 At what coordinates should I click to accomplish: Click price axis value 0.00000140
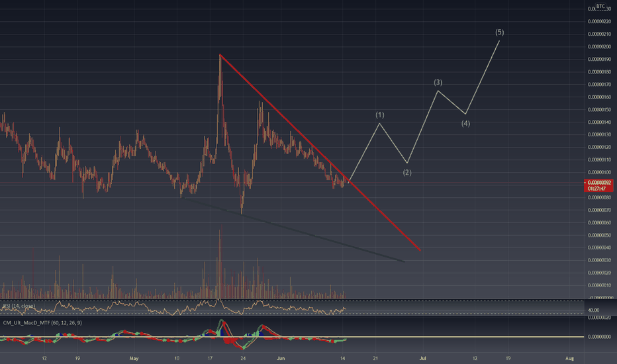click(599, 122)
